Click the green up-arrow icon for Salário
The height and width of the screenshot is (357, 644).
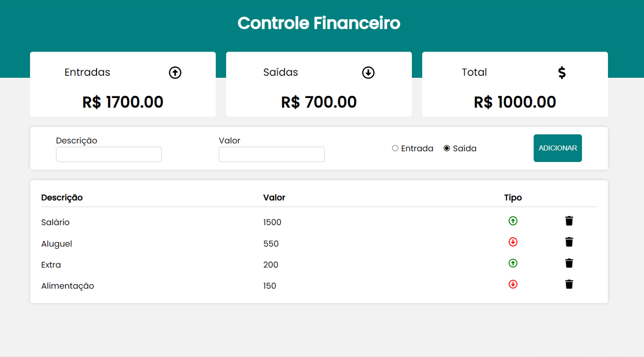[x=513, y=221]
